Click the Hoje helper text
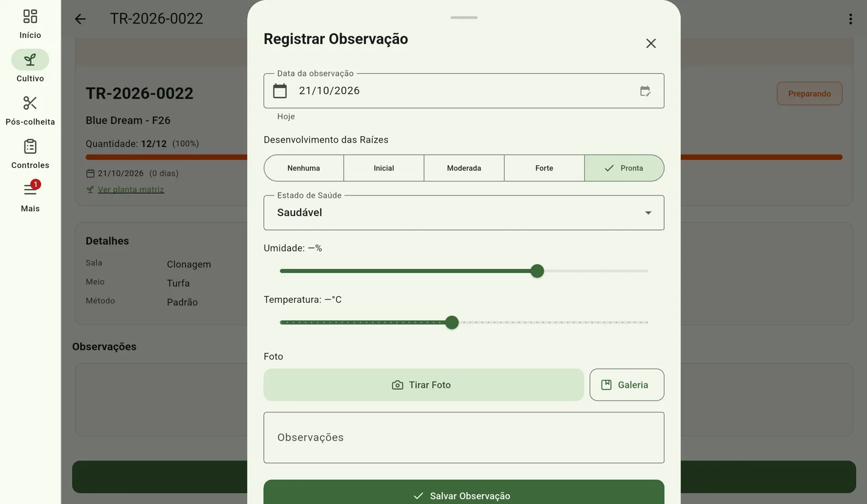 point(286,117)
